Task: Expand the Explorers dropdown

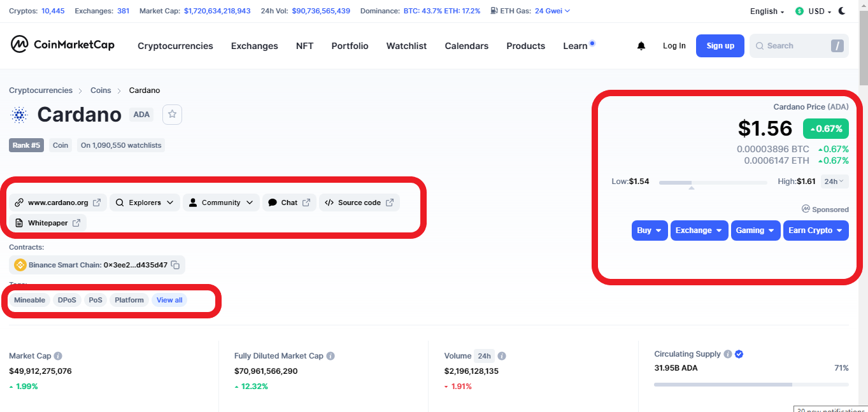Action: [145, 202]
